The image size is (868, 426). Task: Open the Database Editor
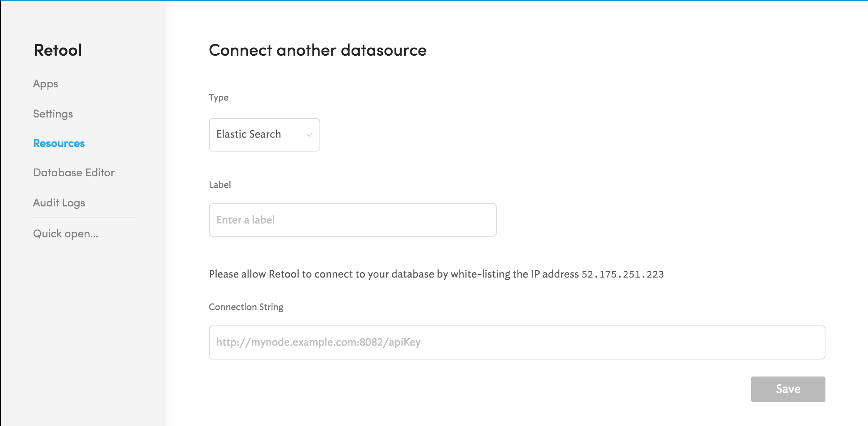point(74,173)
